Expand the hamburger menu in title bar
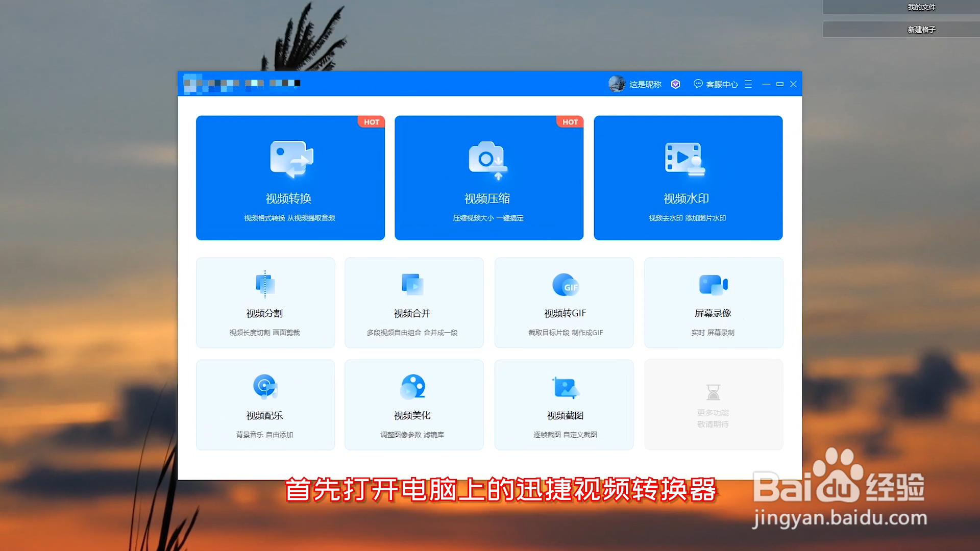The height and width of the screenshot is (551, 980). pos(748,84)
